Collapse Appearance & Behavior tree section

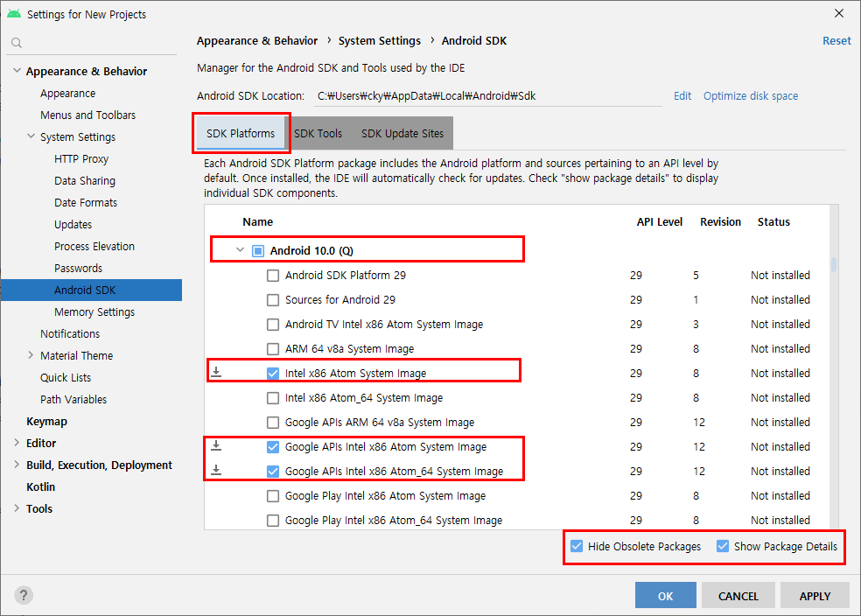tap(17, 71)
